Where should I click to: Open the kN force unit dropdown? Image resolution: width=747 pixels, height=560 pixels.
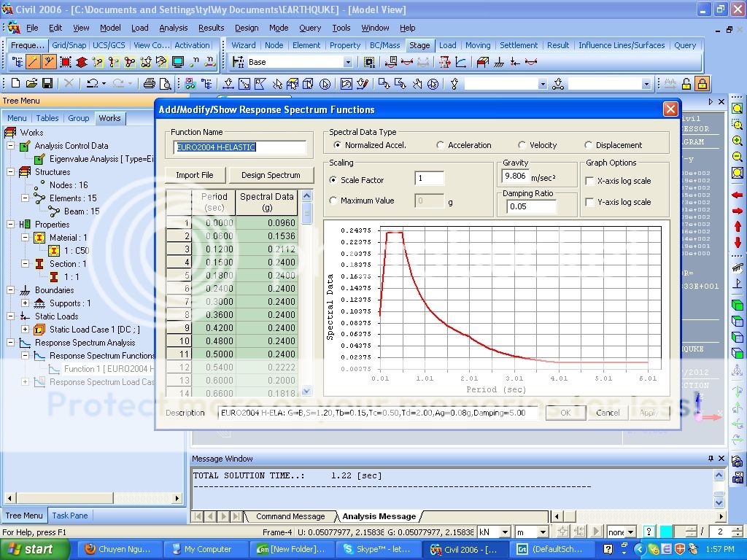(506, 532)
